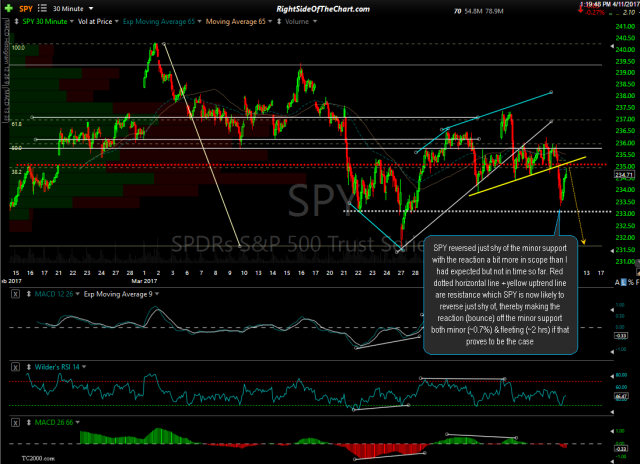Click the -0.27% change value
This screenshot has width=640, height=464.
(x=595, y=13)
